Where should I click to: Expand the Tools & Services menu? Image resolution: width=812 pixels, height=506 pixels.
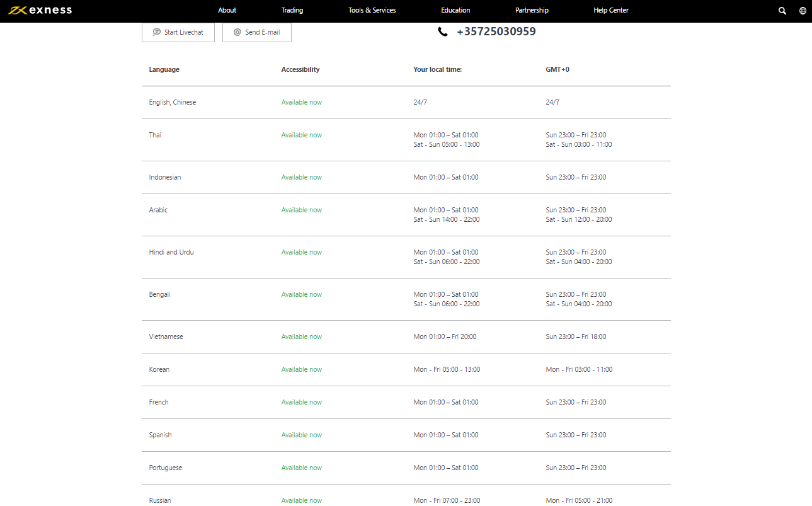pyautogui.click(x=372, y=11)
